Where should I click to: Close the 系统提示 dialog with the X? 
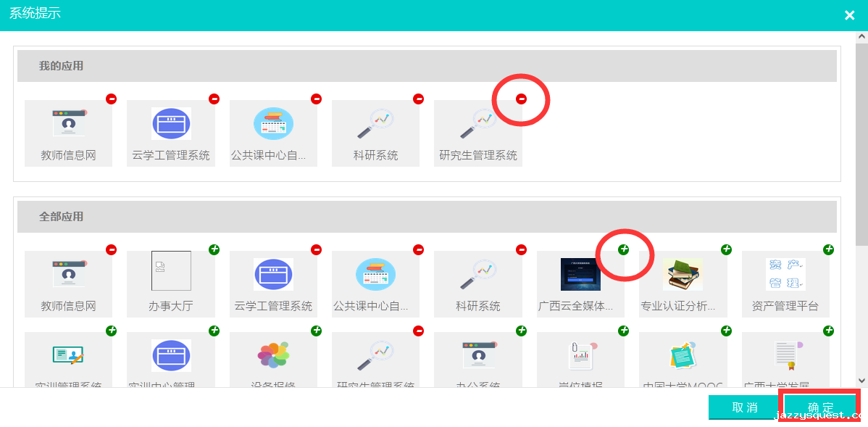(849, 15)
